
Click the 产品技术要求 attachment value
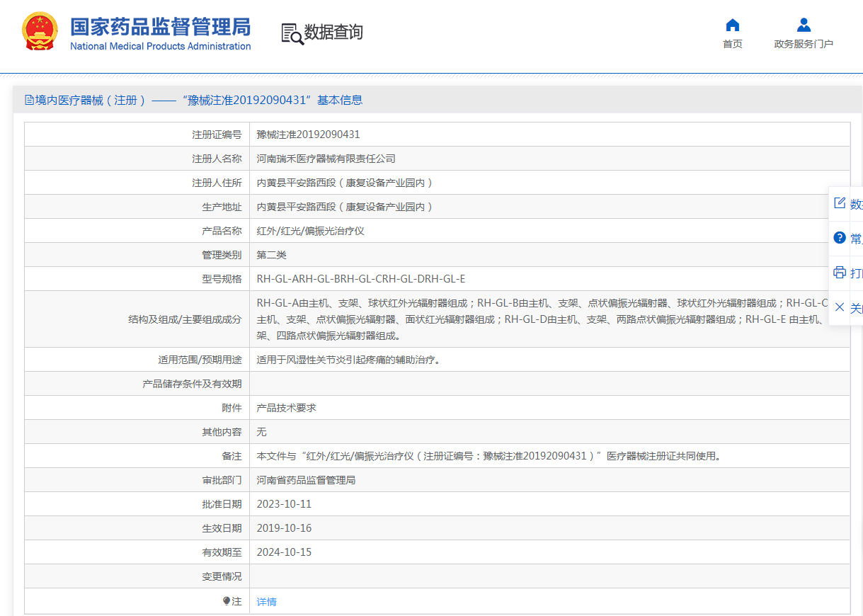point(286,408)
